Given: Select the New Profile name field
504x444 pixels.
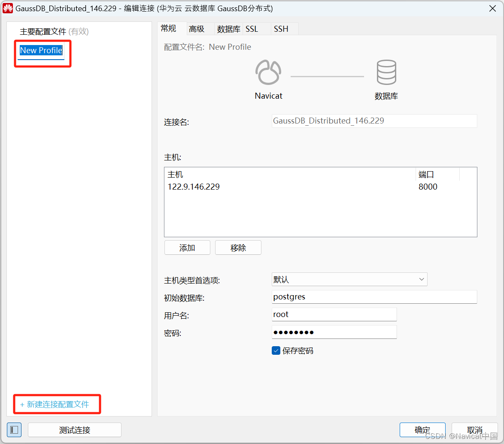Looking at the screenshot, I should tap(41, 51).
